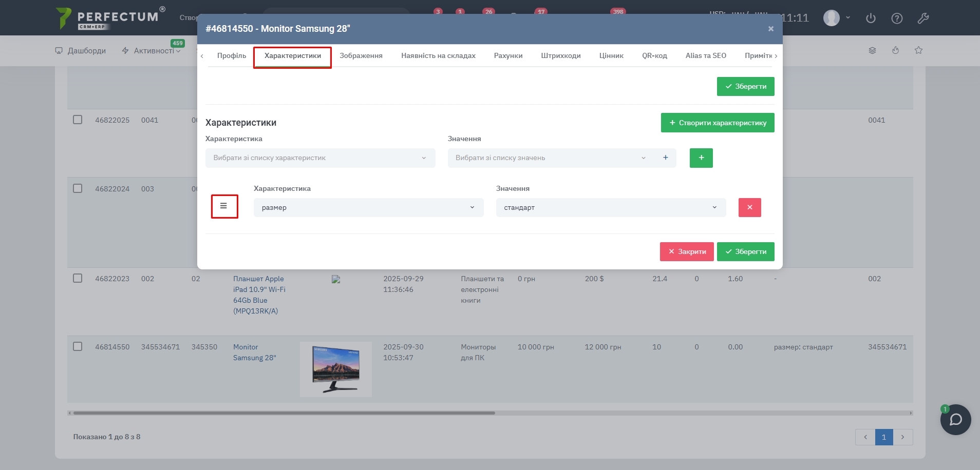Open the 'Вибрати зі списку характеристик' dropdown
980x470 pixels.
point(320,158)
